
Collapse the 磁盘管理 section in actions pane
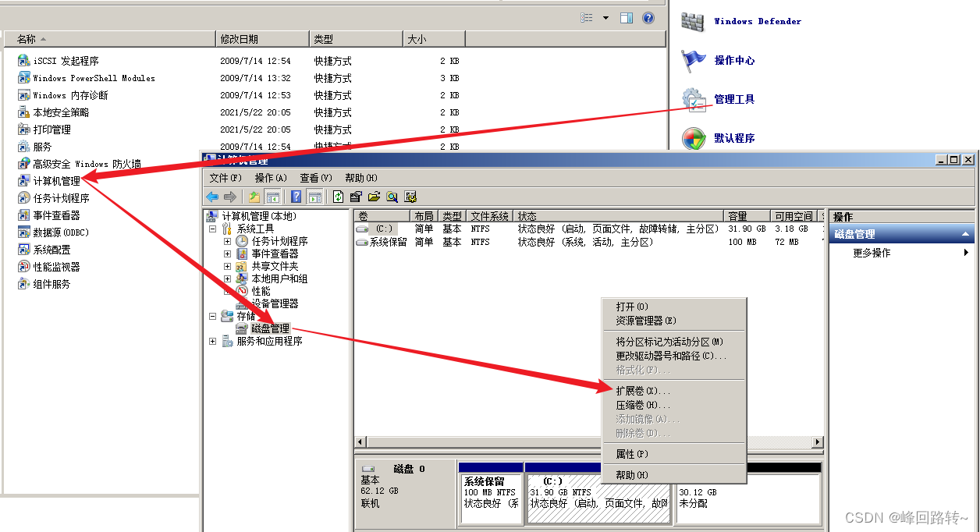966,234
